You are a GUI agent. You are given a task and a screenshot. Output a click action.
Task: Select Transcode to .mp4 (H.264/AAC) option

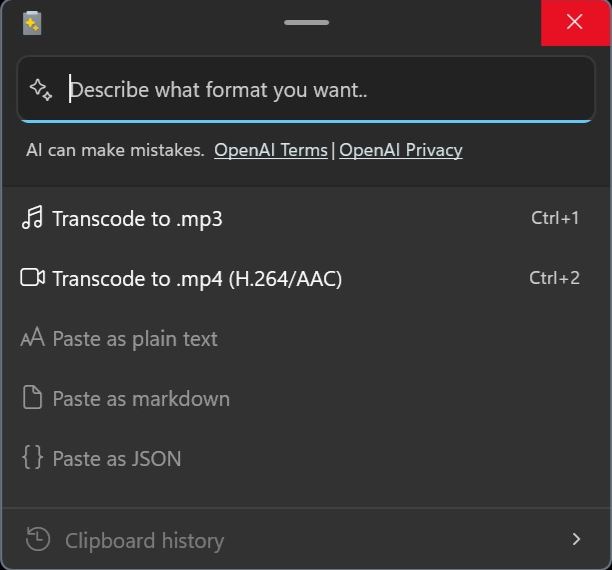click(x=301, y=278)
